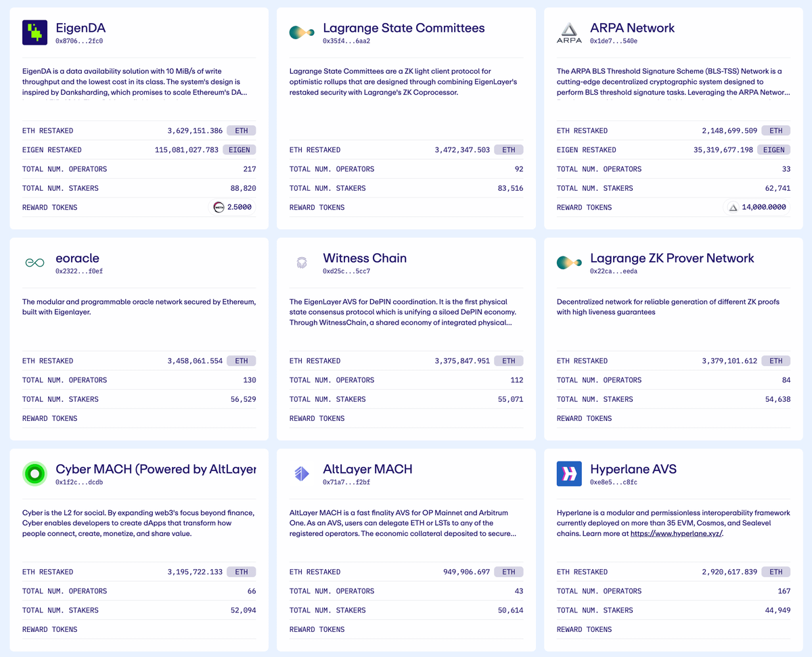Click Hyperlane AVS address 0xe8e5...c8fc
The image size is (812, 657).
[x=614, y=482]
